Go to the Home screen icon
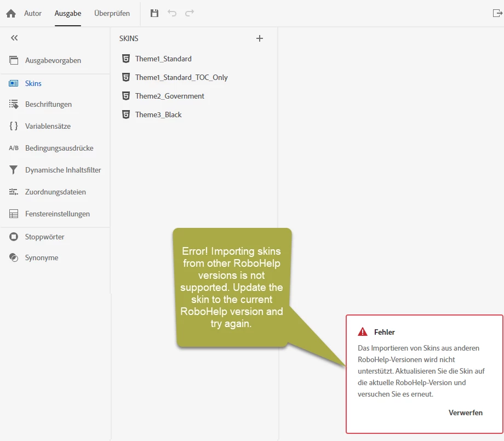The height and width of the screenshot is (441, 504). [11, 14]
